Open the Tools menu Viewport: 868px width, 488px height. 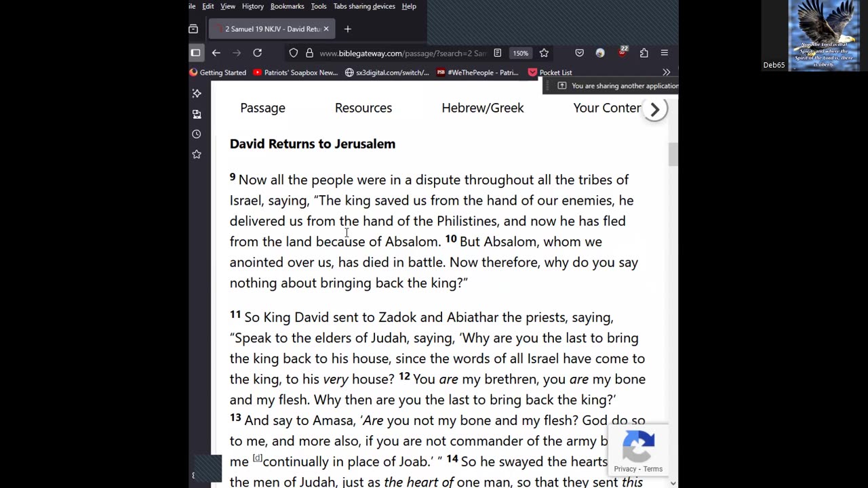(319, 6)
